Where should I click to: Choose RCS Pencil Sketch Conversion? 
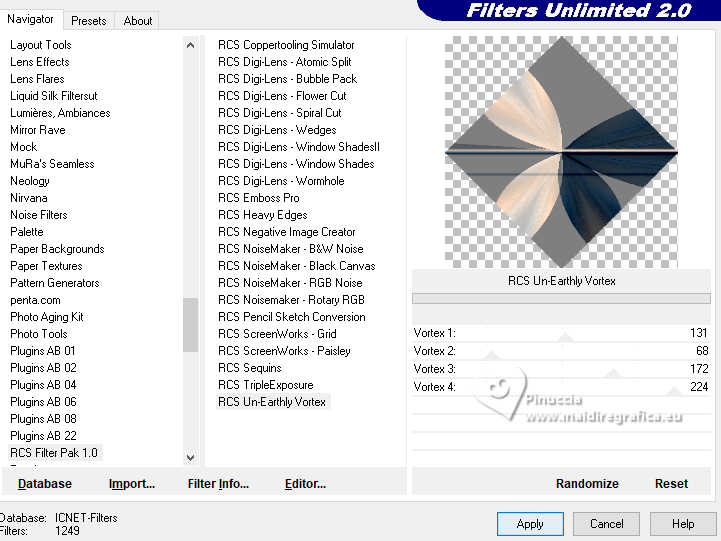(x=292, y=317)
